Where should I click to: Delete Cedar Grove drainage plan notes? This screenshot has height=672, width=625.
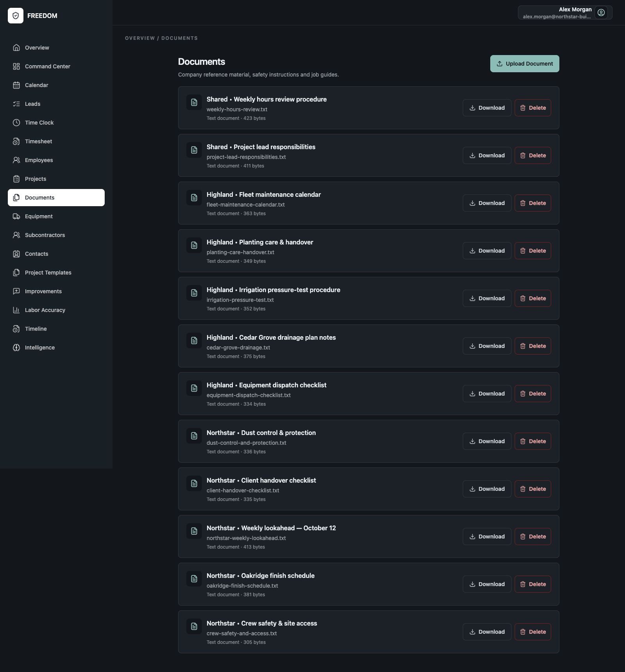tap(533, 346)
